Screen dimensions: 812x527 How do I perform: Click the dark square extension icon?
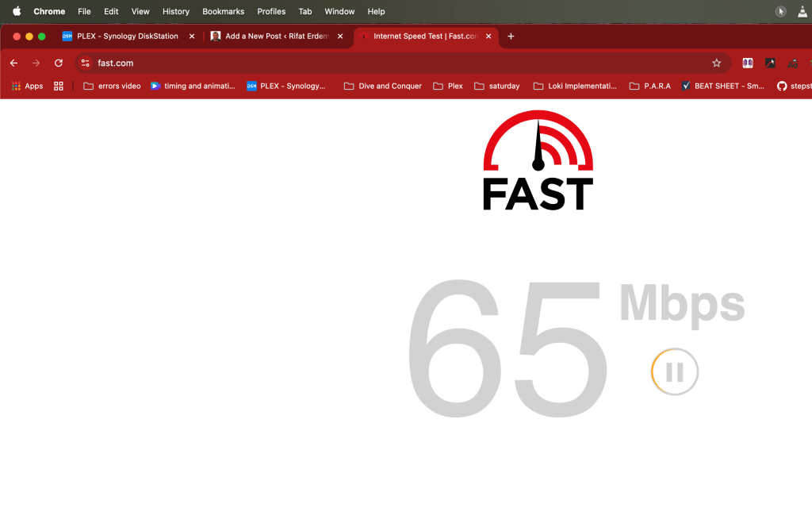770,63
